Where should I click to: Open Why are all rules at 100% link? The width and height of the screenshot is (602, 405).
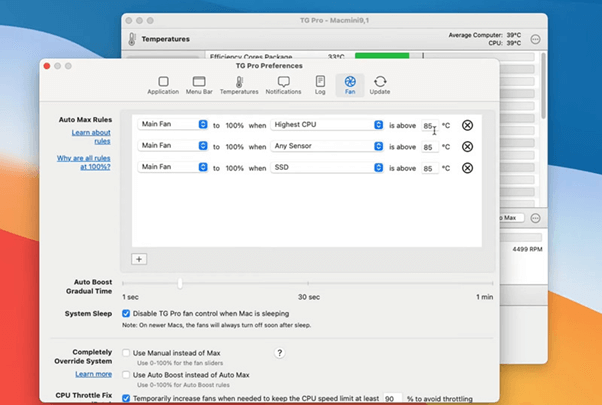coord(84,162)
